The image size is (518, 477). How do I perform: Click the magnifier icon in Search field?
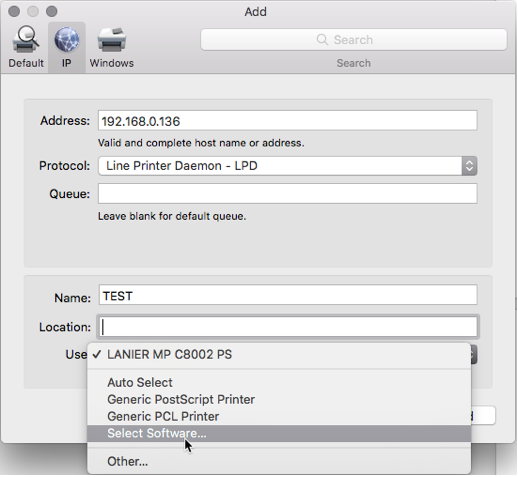(x=322, y=40)
